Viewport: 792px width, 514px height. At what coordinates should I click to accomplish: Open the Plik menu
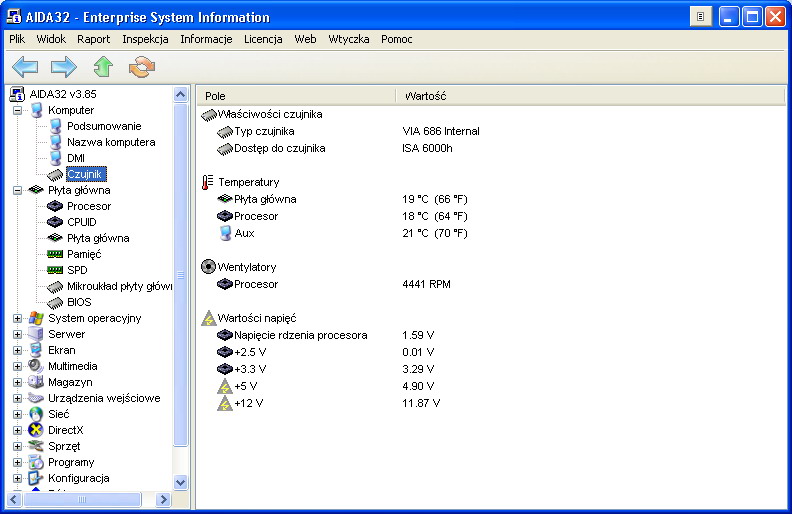click(17, 39)
